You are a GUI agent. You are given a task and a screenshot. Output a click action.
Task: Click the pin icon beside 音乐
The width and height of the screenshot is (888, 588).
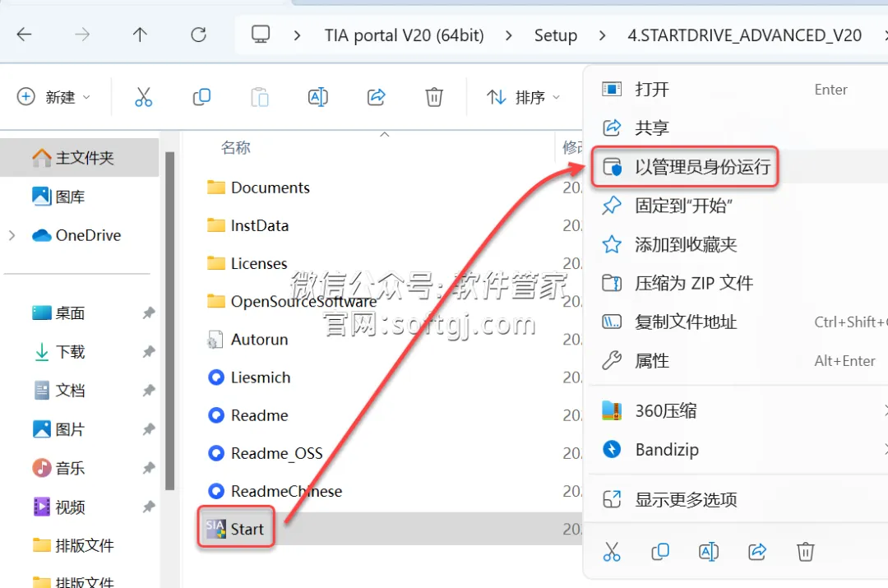point(148,468)
